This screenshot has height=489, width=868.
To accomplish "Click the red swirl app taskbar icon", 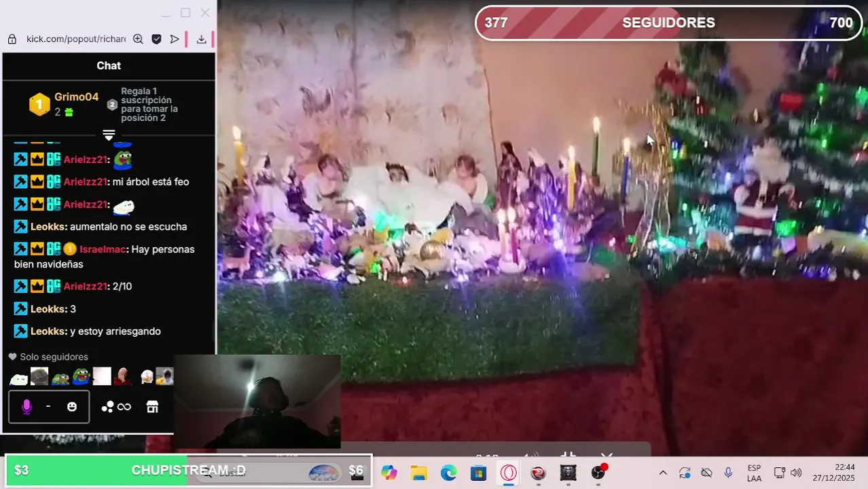I will click(x=538, y=473).
